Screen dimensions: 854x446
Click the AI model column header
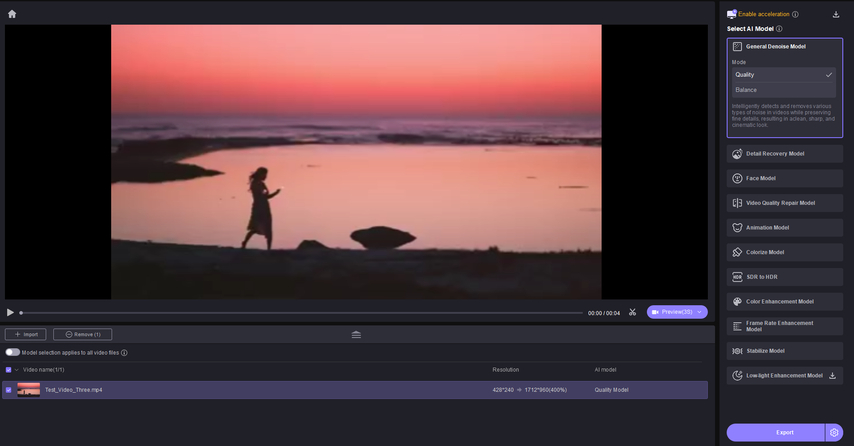pos(605,370)
